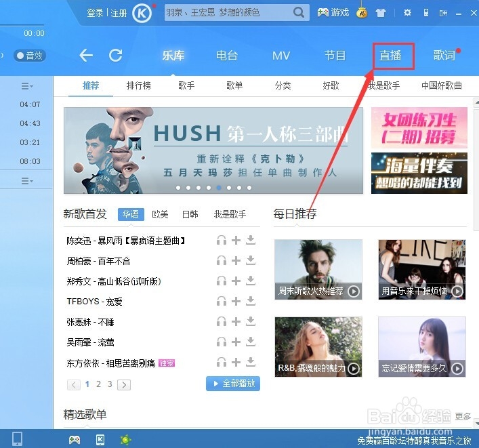Image resolution: width=479 pixels, height=448 pixels.
Task: Click 更多 more link for playlists
Action: [463, 417]
